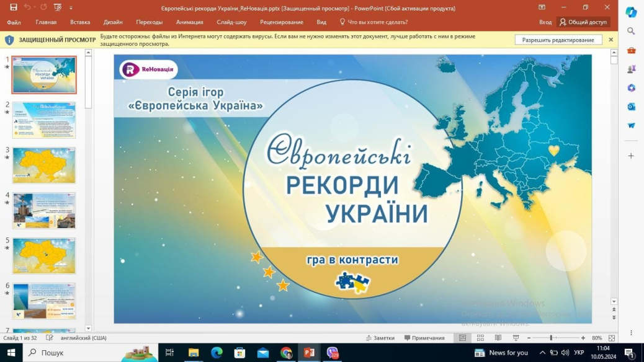Click the zoom out minus button
Screen dimensions: 644x362
click(529, 338)
